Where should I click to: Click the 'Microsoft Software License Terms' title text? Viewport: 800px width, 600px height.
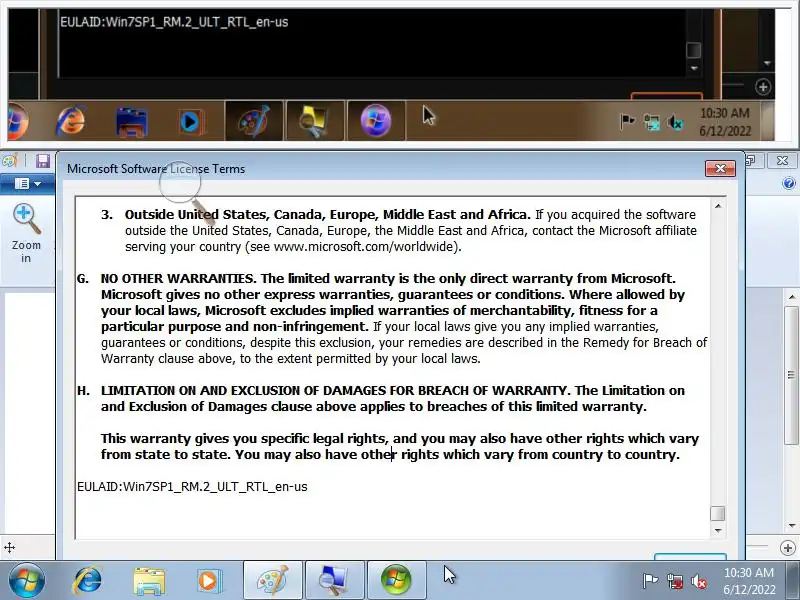[156, 169]
